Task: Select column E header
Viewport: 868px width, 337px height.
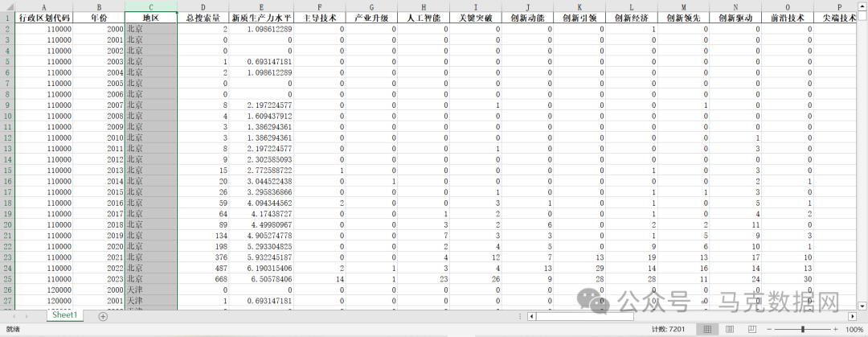Action: (x=261, y=6)
